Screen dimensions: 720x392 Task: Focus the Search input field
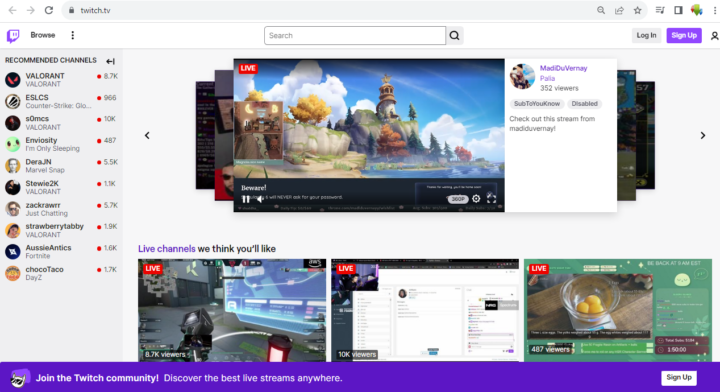(x=354, y=35)
